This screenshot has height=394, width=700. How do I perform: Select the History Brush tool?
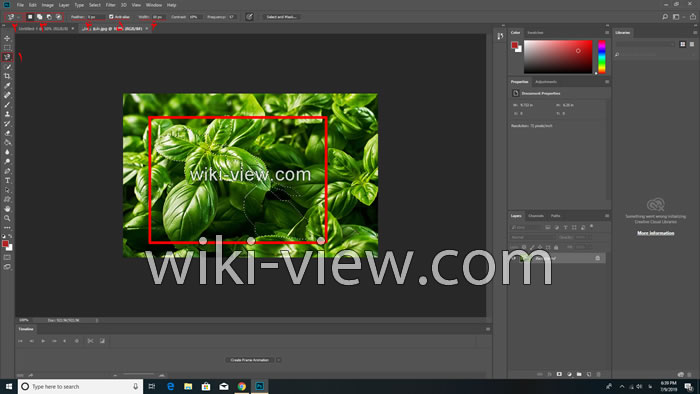tap(7, 124)
